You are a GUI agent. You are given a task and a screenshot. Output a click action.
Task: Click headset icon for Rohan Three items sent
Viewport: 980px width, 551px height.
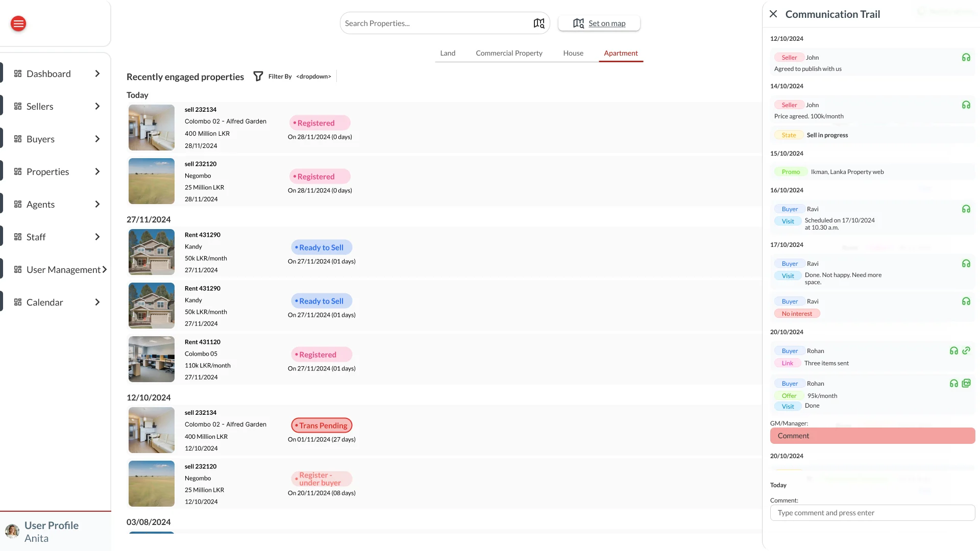954,351
